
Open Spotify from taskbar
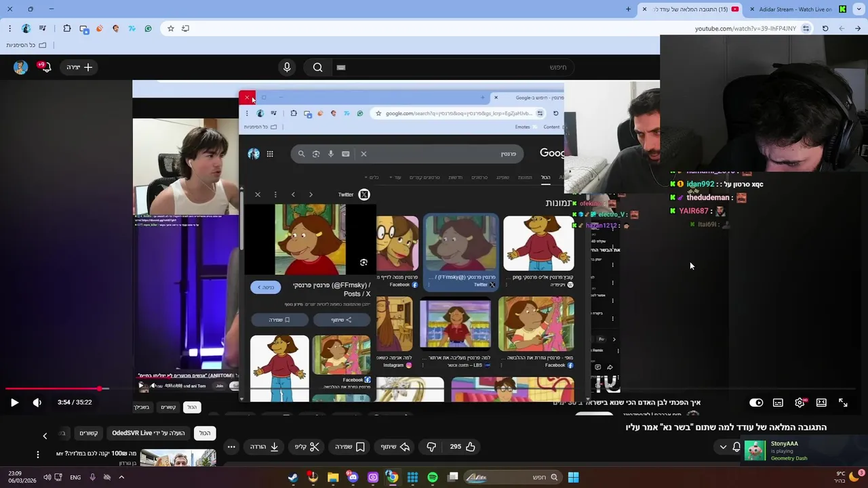coord(433,477)
